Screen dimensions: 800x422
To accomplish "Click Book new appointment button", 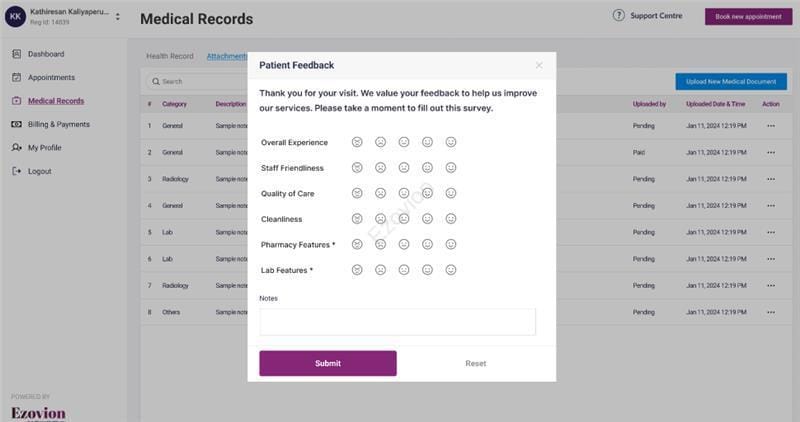I will coord(748,16).
